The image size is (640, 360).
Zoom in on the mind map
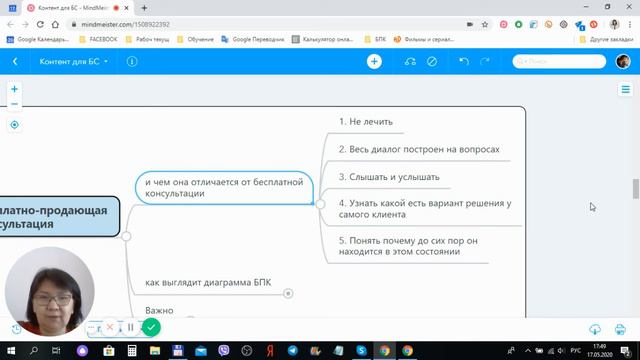pos(14,89)
